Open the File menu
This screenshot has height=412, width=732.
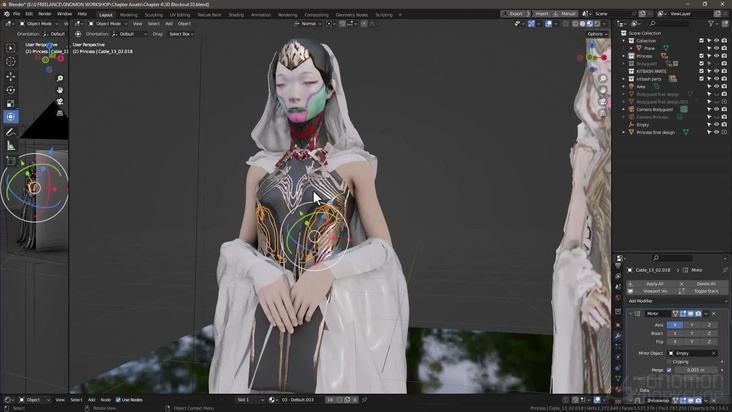16,14
